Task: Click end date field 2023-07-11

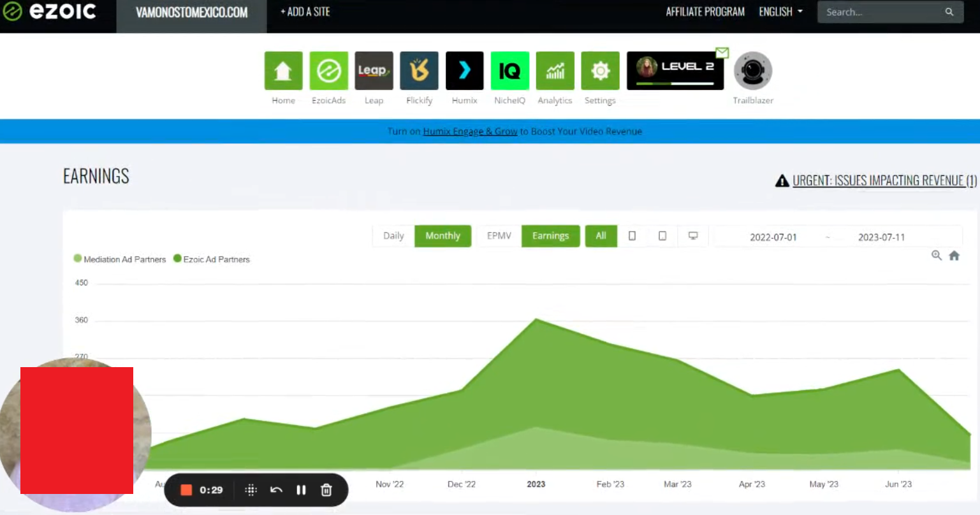Action: [881, 237]
